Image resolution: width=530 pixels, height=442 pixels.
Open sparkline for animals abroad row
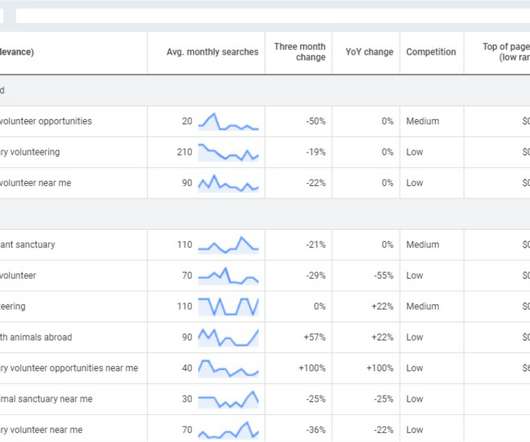228,338
